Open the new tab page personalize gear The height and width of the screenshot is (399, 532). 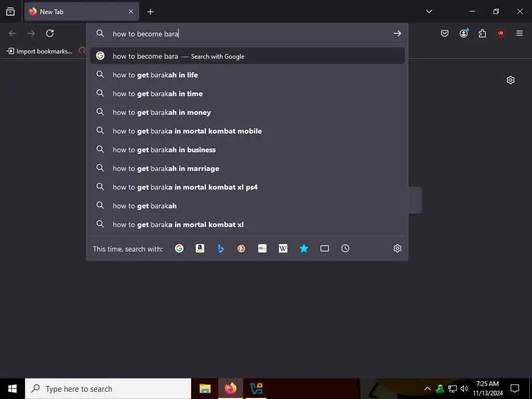[510, 80]
